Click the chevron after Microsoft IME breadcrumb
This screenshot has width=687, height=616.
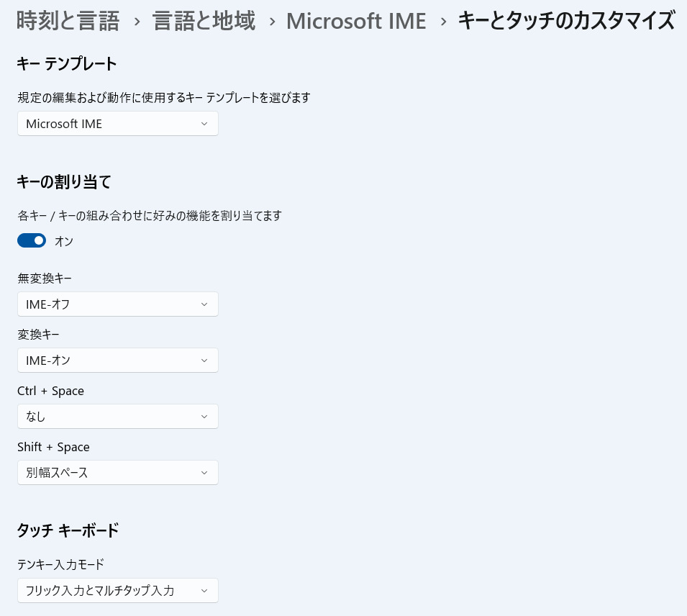point(442,22)
